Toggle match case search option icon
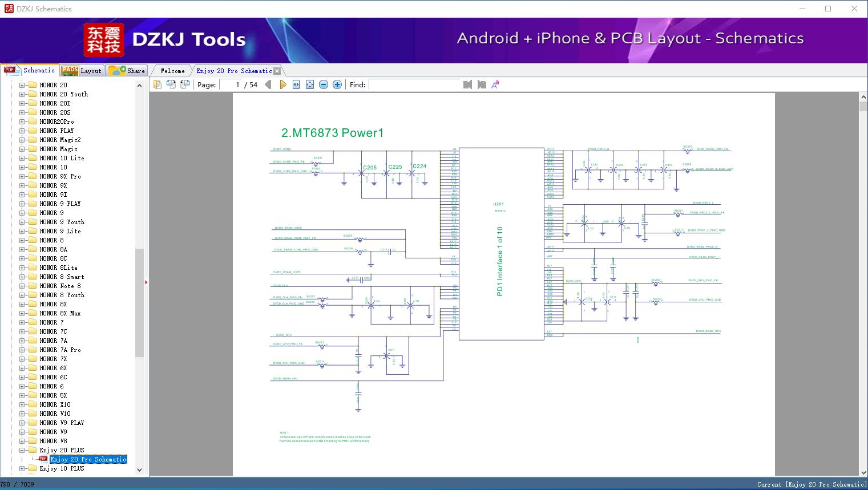This screenshot has height=490, width=868. (495, 84)
